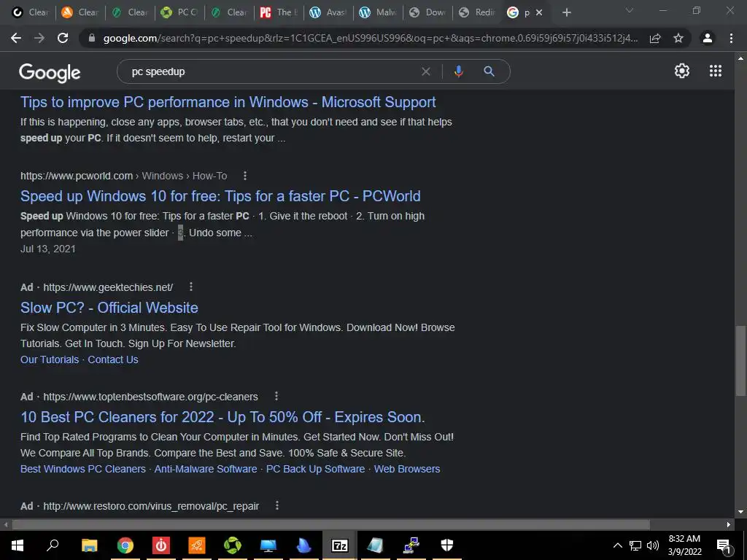Go back to the previous page
The image size is (747, 560).
tap(16, 38)
